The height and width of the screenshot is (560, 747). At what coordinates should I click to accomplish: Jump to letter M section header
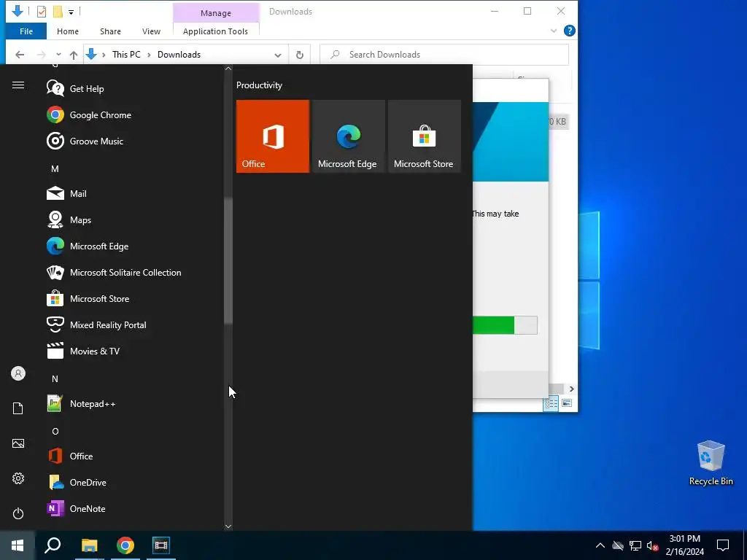pyautogui.click(x=55, y=168)
